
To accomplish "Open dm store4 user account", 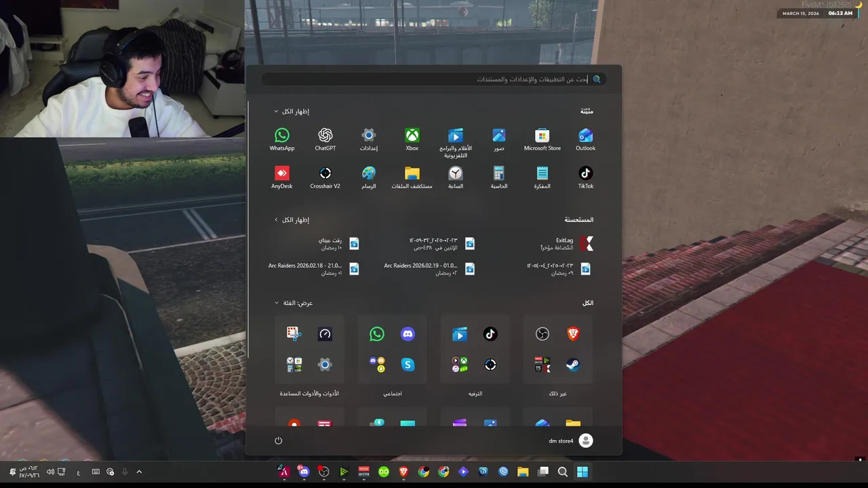I will tap(570, 441).
